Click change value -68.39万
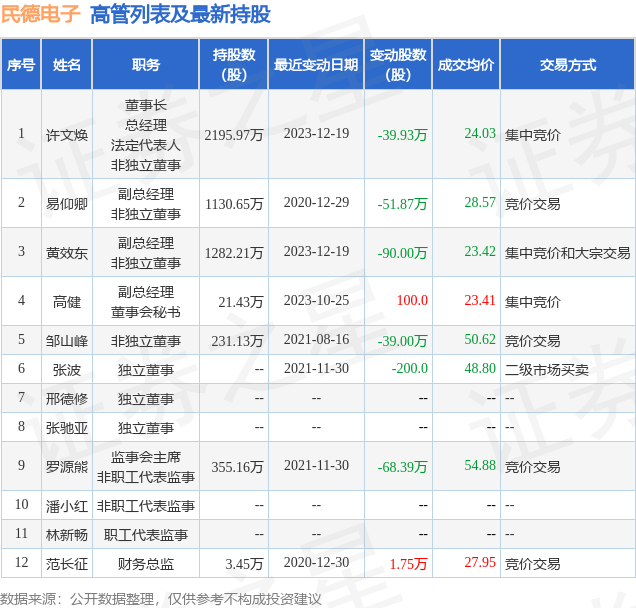 (x=402, y=466)
